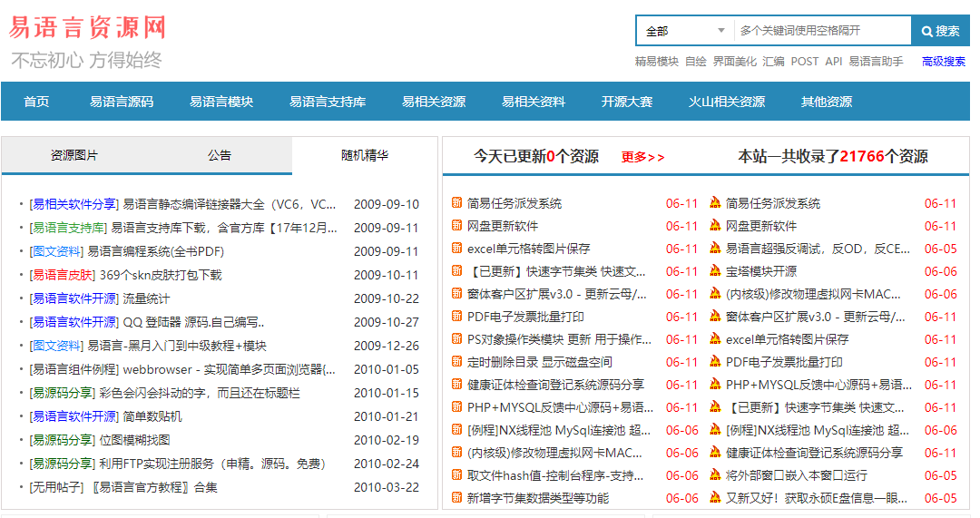This screenshot has height=518, width=980.
Task: Open 易语言支持库 navigation item
Action: point(328,102)
